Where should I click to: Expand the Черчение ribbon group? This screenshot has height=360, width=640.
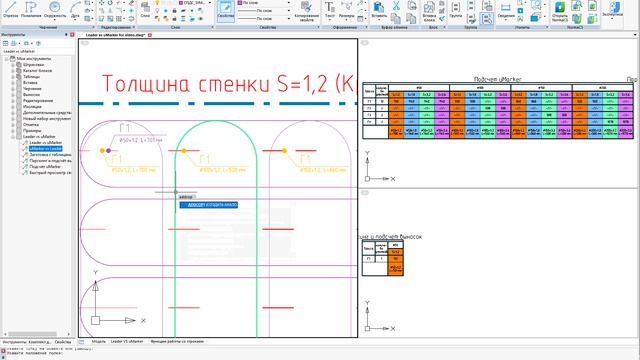tap(93, 27)
